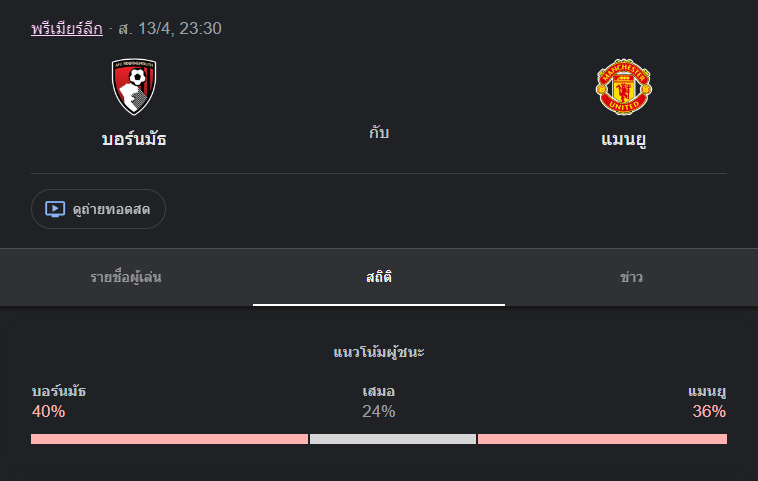
Task: Click the Bournemouth pink win probability bar
Action: pyautogui.click(x=169, y=438)
